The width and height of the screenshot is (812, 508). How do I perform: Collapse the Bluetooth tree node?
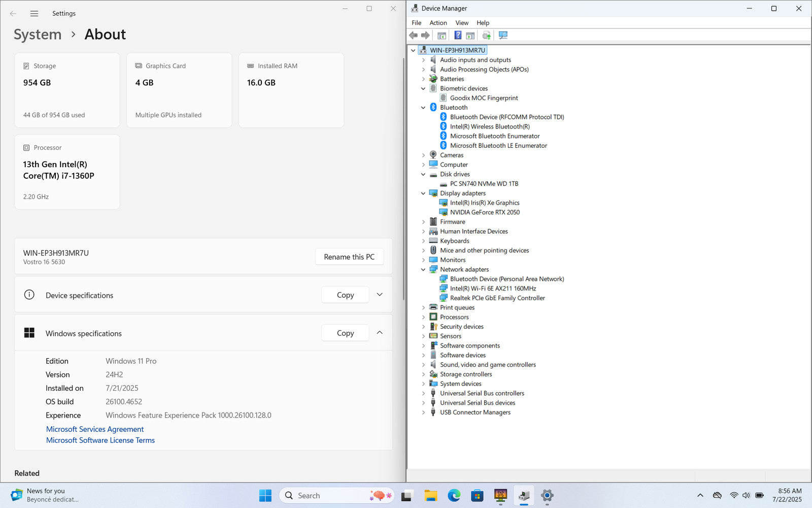(x=423, y=108)
